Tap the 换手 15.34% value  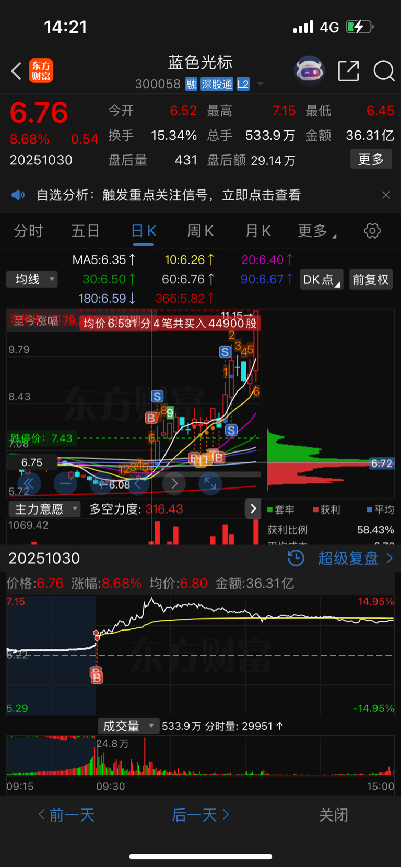pos(174,136)
